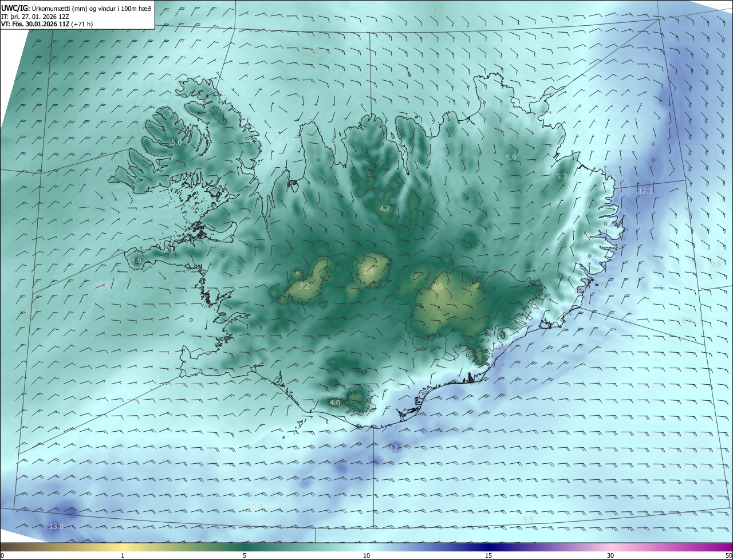Click the valid time line 'VT: Fös. 30.01.2026 11Z (+71 h)'
This screenshot has height=560, width=733.
pos(47,24)
